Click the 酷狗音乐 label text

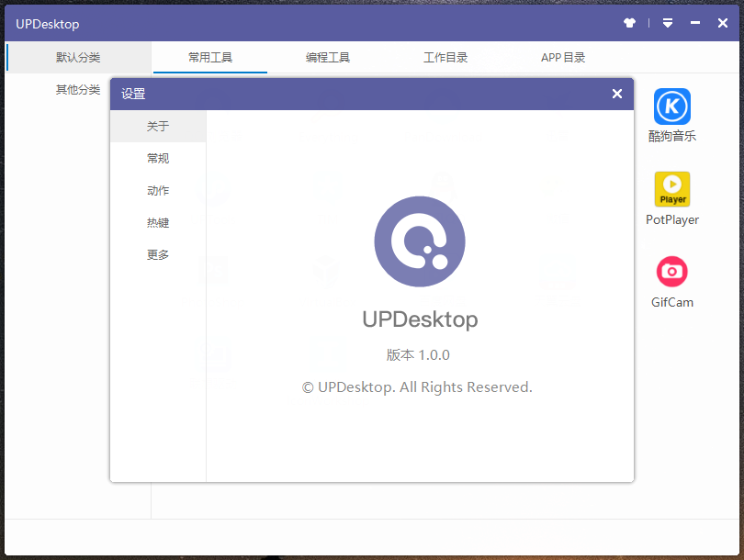click(x=671, y=136)
